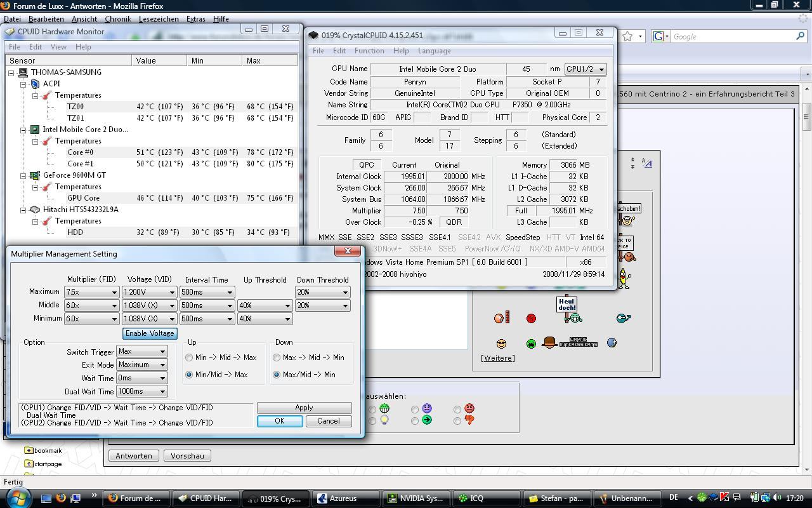Click the Antworten button in the forum
Image resolution: width=812 pixels, height=508 pixels.
134,456
